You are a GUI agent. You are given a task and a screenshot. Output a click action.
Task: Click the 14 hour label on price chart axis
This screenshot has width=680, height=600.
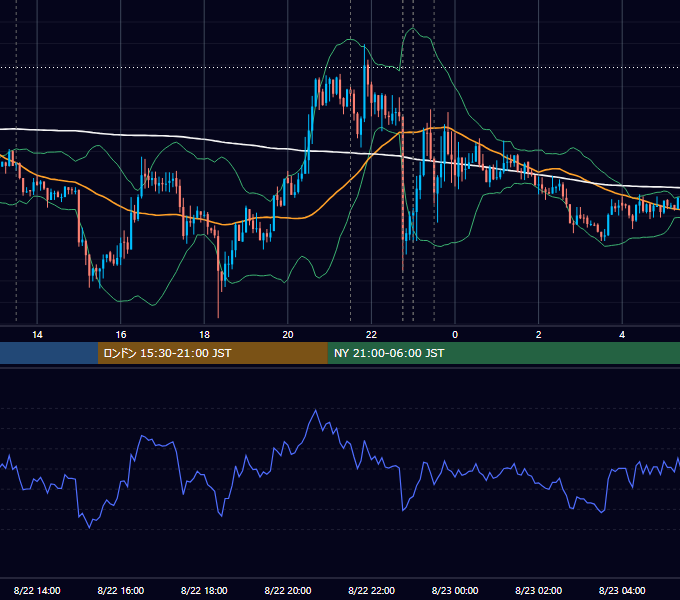point(37,335)
